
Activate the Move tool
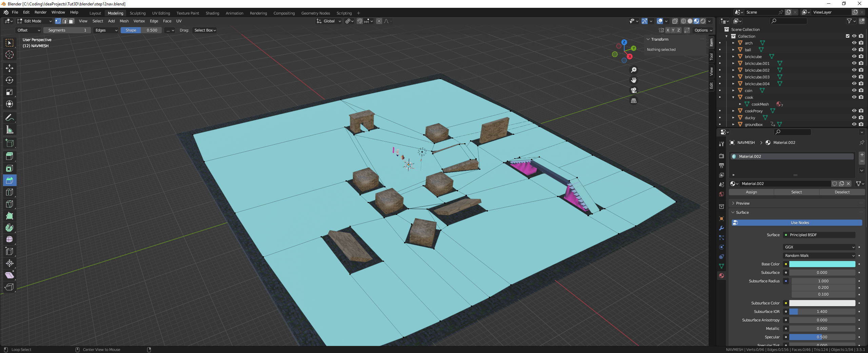(x=9, y=68)
